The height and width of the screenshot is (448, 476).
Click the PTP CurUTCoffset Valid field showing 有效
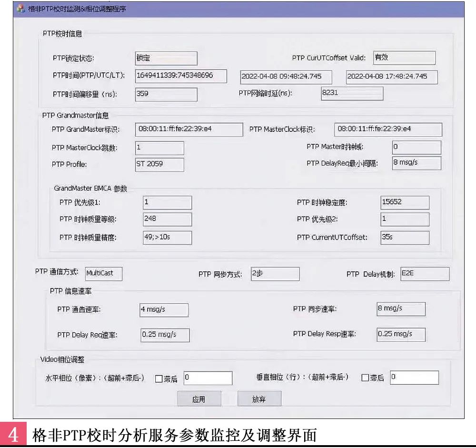(x=404, y=58)
